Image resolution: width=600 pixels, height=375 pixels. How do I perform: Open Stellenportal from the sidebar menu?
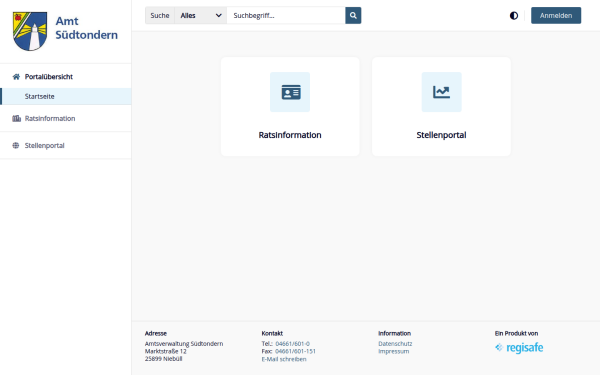pyautogui.click(x=44, y=145)
